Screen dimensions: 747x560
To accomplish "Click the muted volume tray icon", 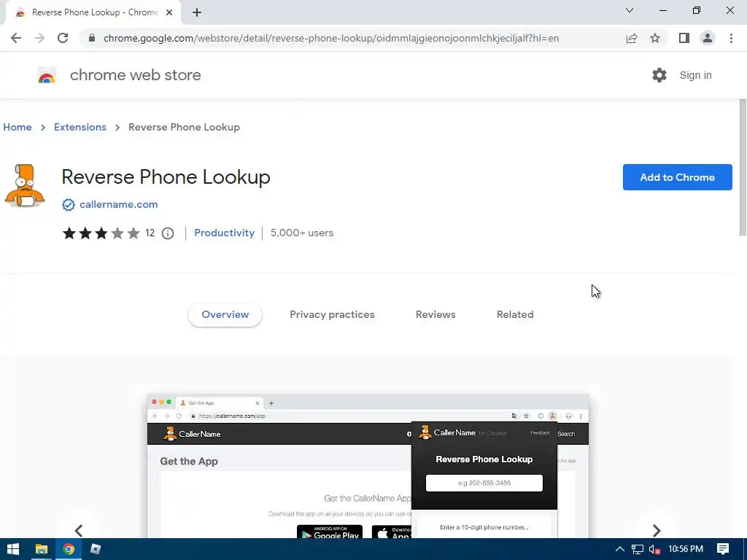I will click(x=654, y=549).
